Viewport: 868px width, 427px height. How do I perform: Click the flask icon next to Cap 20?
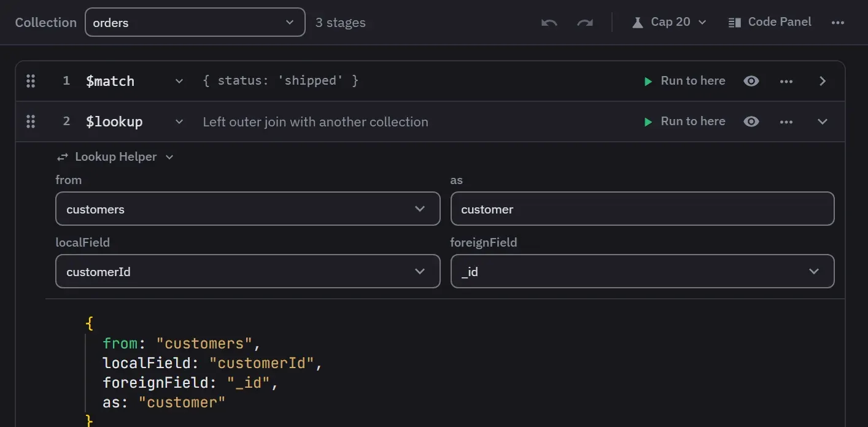(x=637, y=22)
